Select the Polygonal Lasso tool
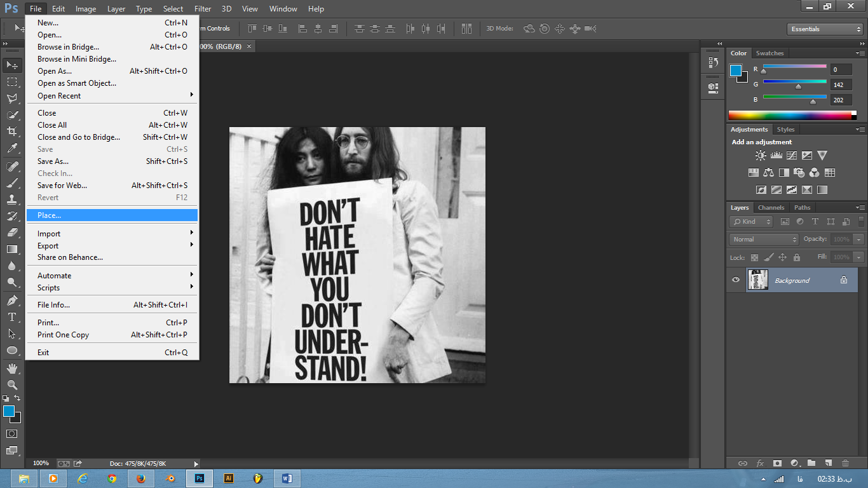Viewport: 868px width, 488px height. click(x=12, y=98)
